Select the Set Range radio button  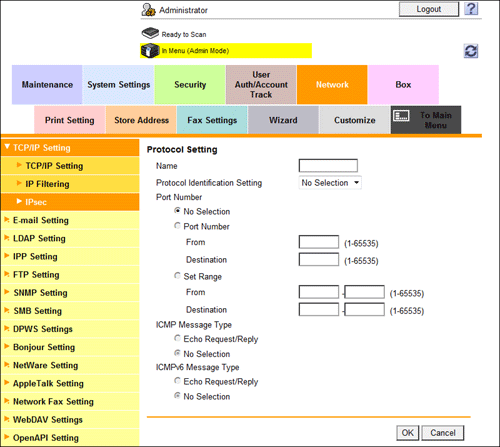(x=177, y=276)
